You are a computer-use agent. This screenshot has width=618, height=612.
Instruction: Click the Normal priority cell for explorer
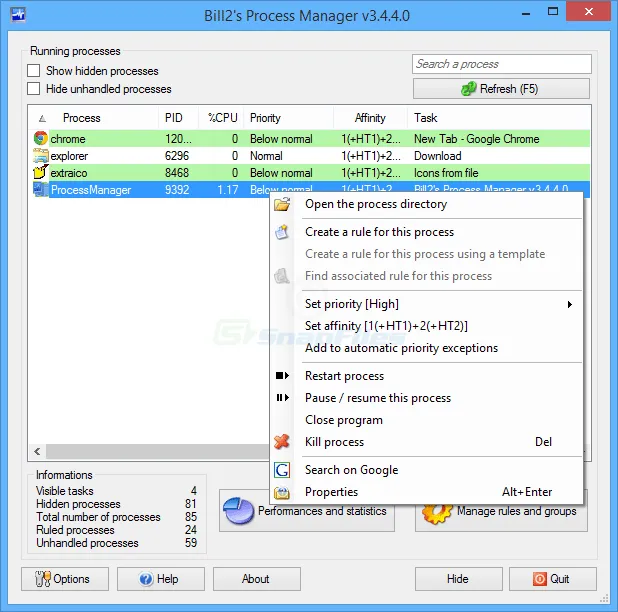point(266,156)
